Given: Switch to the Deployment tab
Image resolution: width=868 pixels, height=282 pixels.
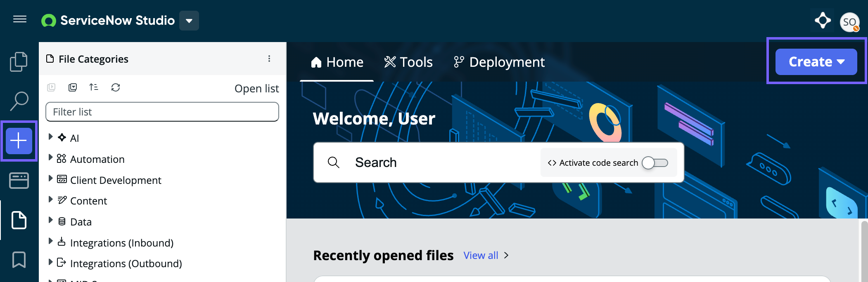Looking at the screenshot, I should (499, 62).
